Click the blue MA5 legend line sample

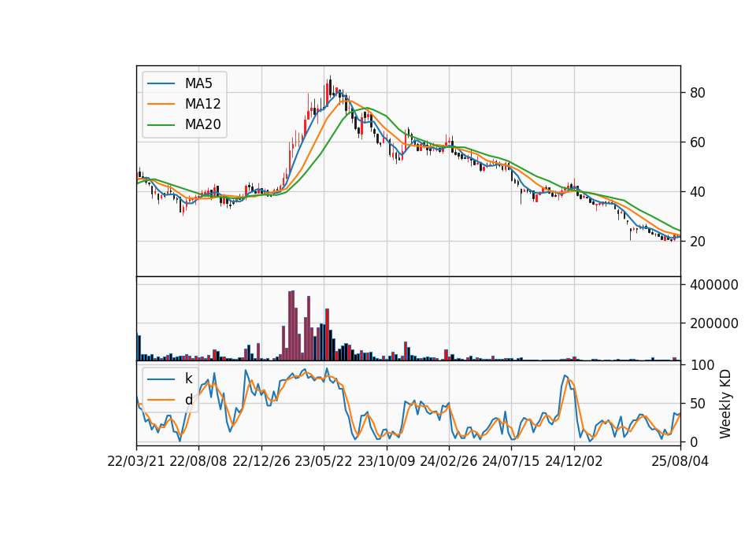tap(161, 83)
